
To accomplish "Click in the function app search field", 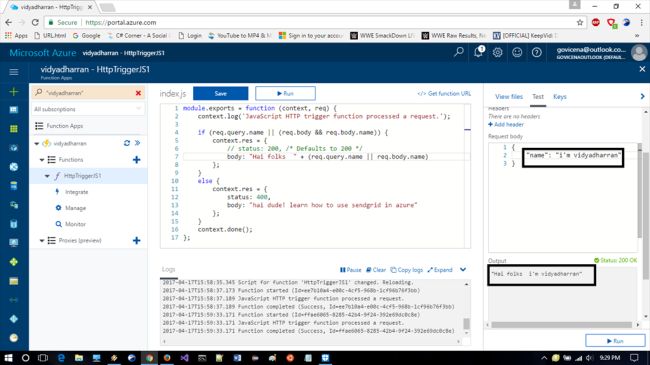I will pyautogui.click(x=88, y=93).
